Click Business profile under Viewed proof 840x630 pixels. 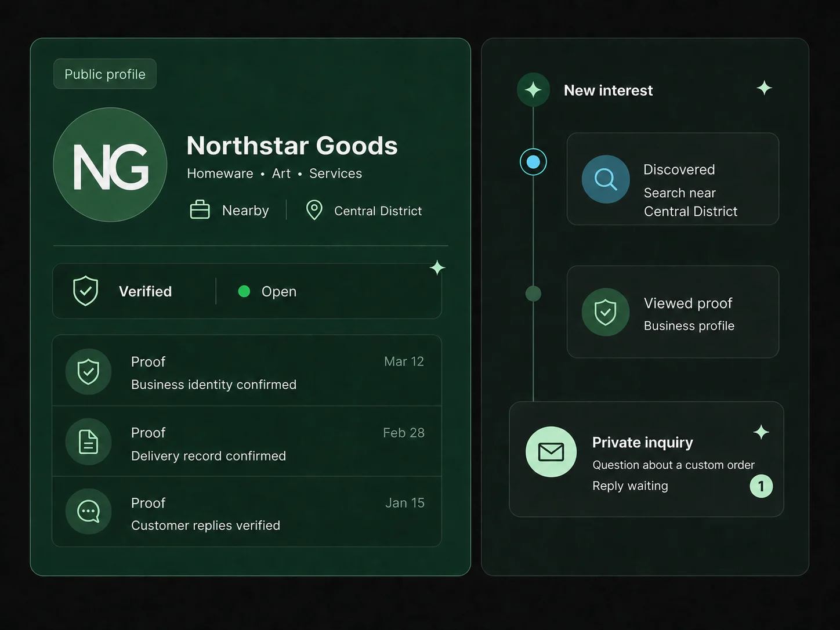[x=689, y=326]
